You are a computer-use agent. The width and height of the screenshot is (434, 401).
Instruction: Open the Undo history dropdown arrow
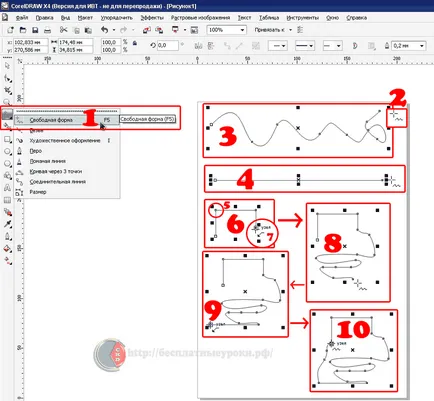coord(114,30)
